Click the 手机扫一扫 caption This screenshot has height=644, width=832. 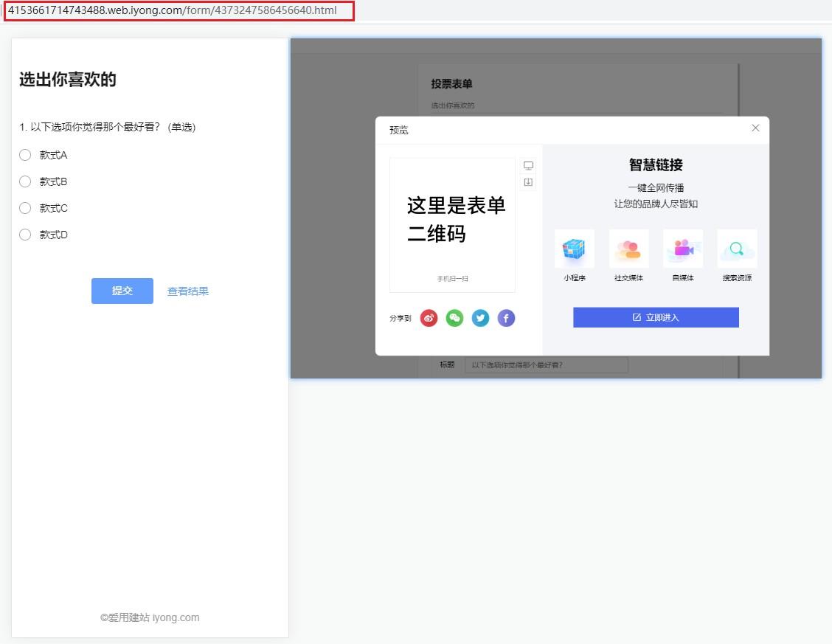453,279
